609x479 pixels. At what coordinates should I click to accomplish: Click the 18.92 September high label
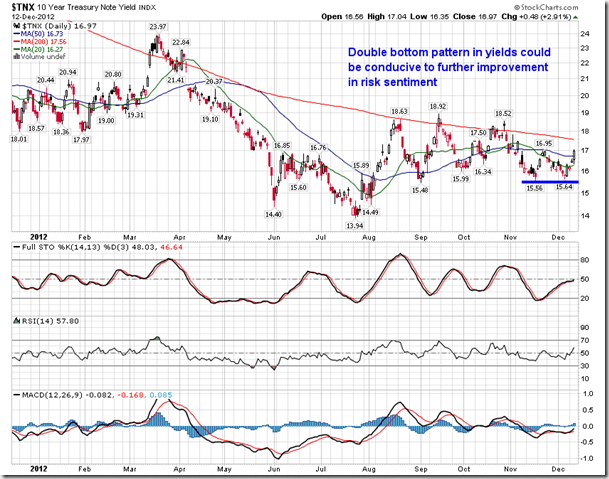(437, 106)
